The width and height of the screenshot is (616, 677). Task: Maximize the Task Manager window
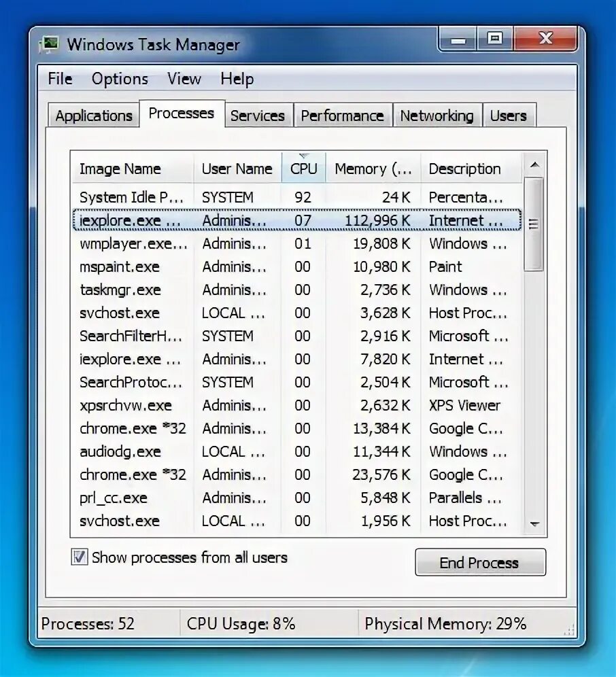(x=495, y=39)
